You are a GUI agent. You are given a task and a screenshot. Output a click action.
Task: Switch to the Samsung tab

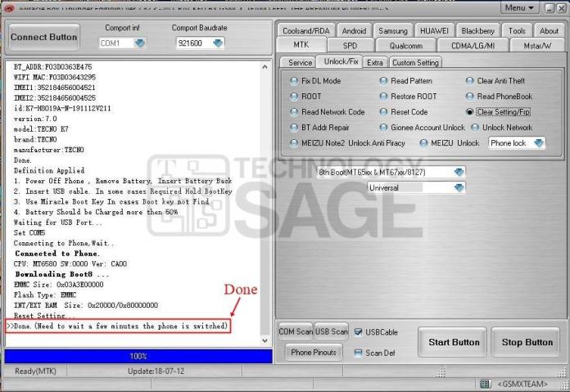point(393,31)
